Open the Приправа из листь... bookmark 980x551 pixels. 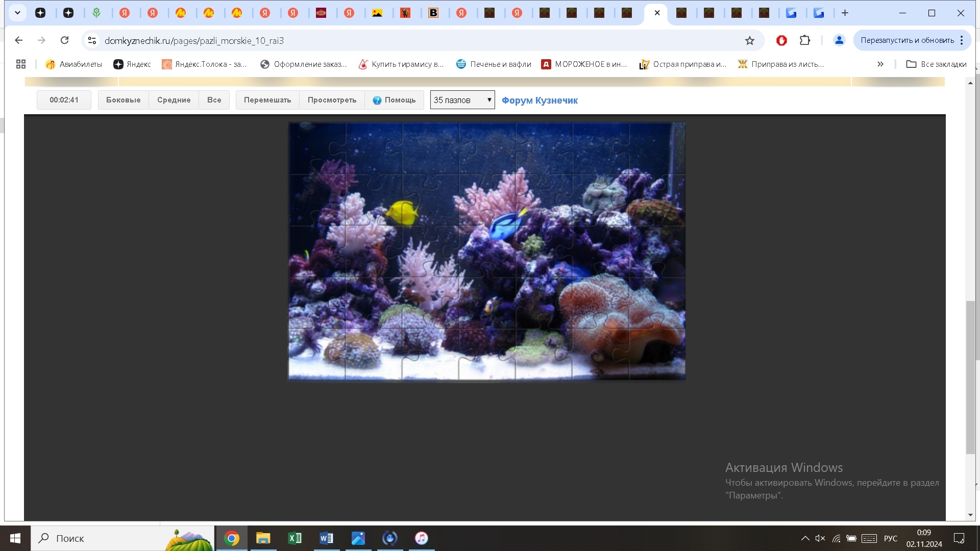(781, 64)
